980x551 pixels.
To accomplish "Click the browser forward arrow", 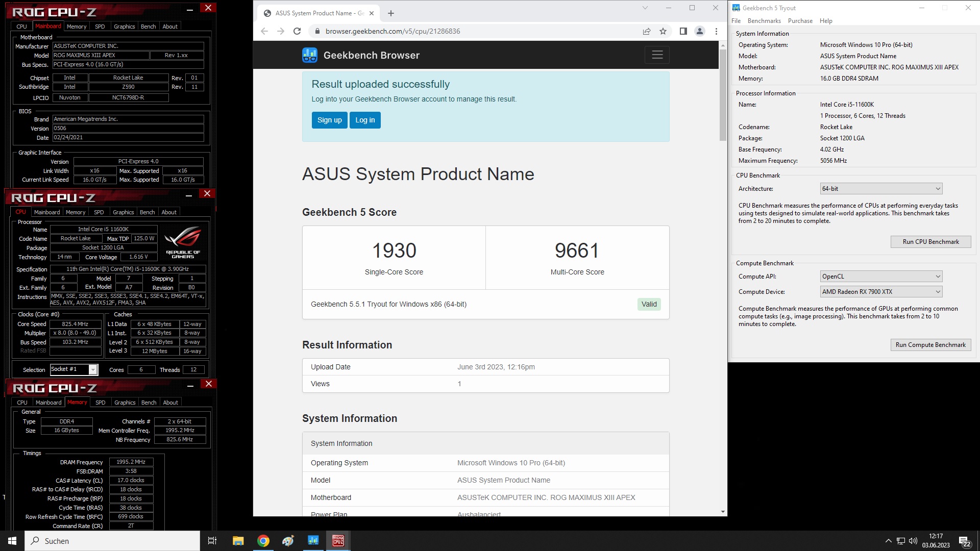I will point(280,31).
